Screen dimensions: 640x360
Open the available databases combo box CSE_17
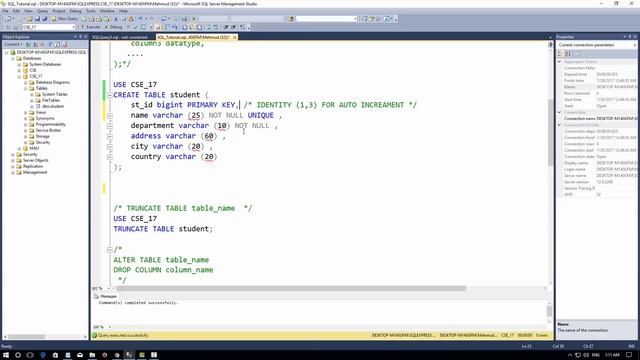(x=49, y=27)
